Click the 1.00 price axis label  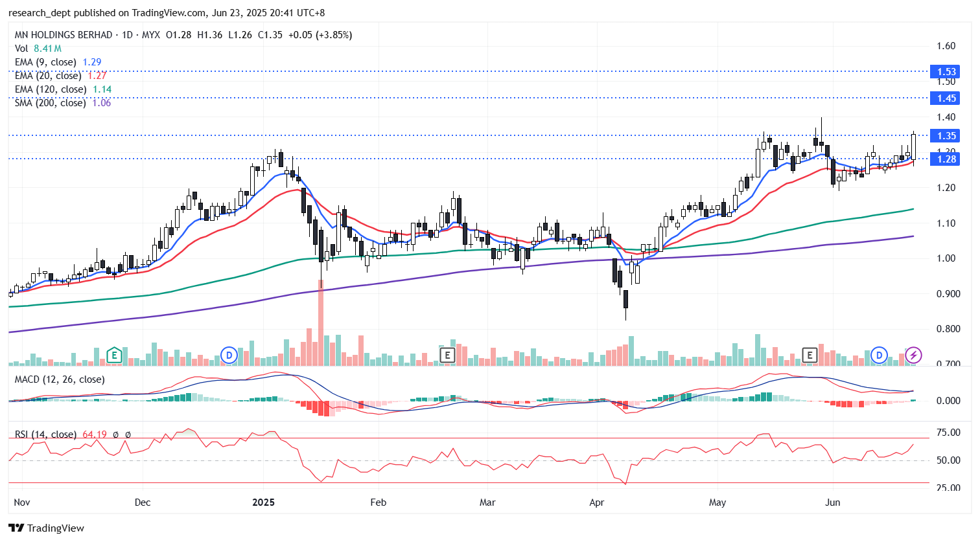pos(946,258)
